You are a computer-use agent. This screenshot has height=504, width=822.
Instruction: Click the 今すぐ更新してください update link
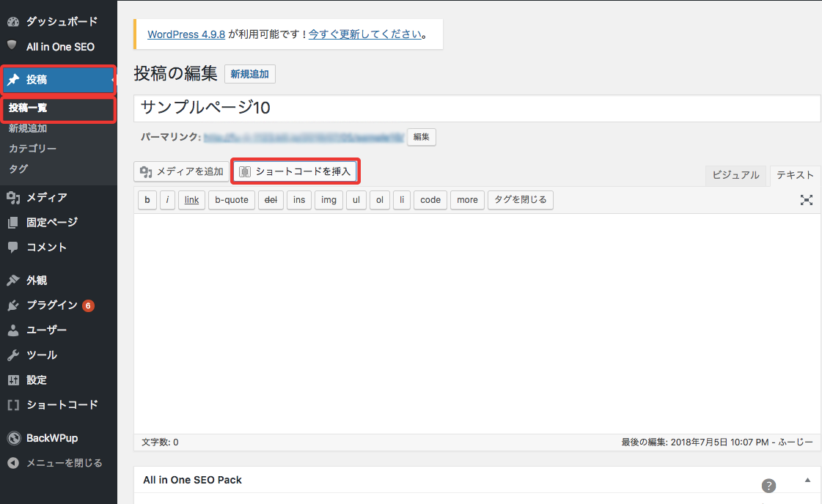[x=365, y=34]
